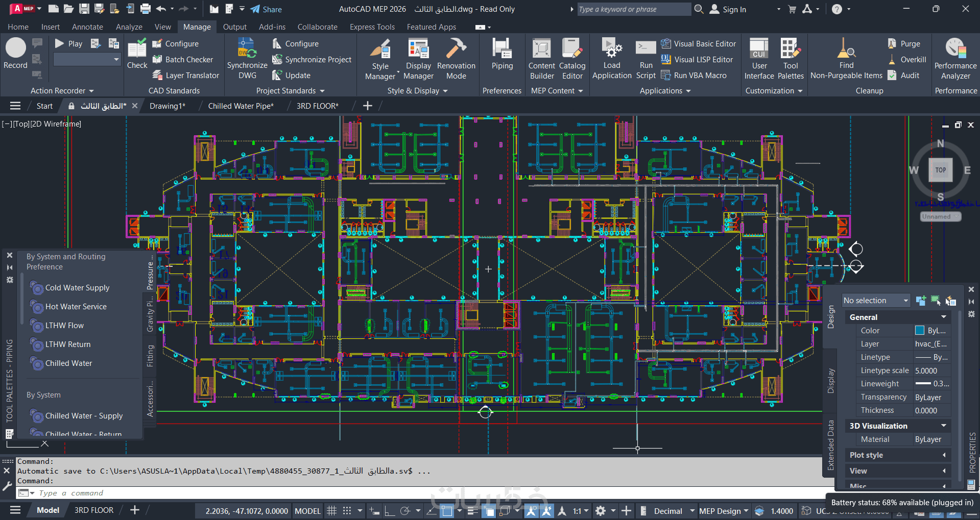This screenshot has width=980, height=520.
Task: Click the Plot printer icon in toolbar
Action: point(146,9)
